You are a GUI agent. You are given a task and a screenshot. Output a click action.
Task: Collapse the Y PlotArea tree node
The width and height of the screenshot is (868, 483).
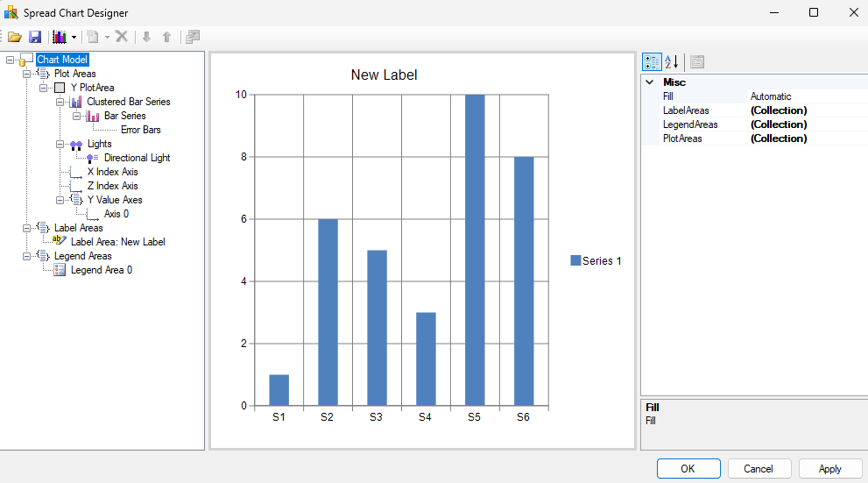point(43,88)
